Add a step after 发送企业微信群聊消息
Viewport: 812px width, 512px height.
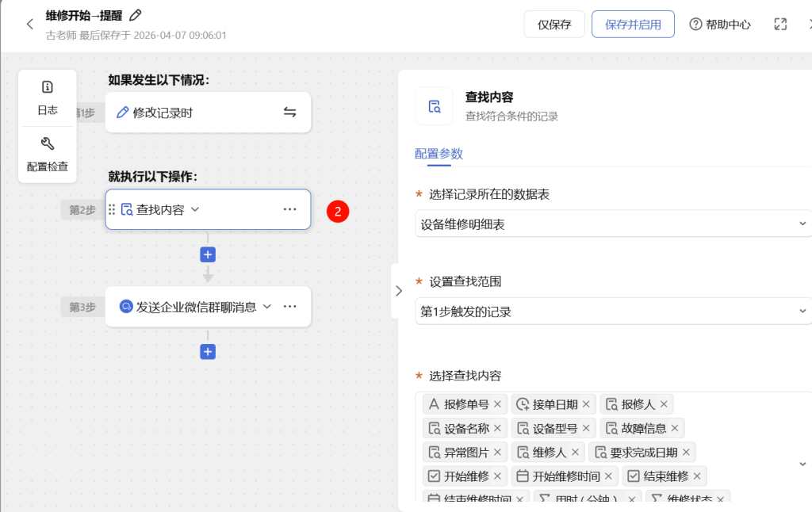208,352
